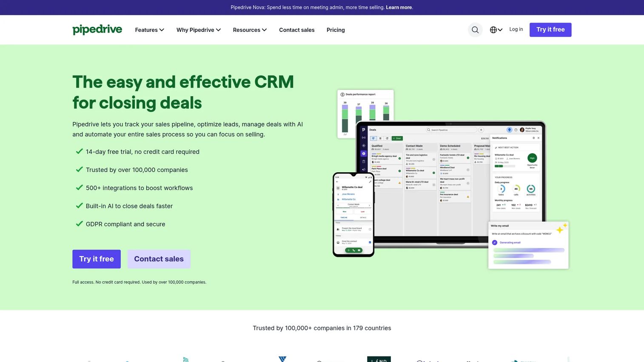
Task: Expand the Features menu
Action: [149, 30]
